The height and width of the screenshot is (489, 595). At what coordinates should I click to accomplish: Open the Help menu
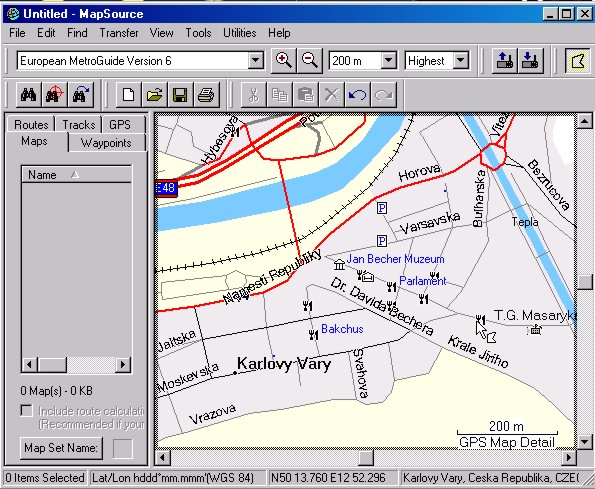coord(279,33)
